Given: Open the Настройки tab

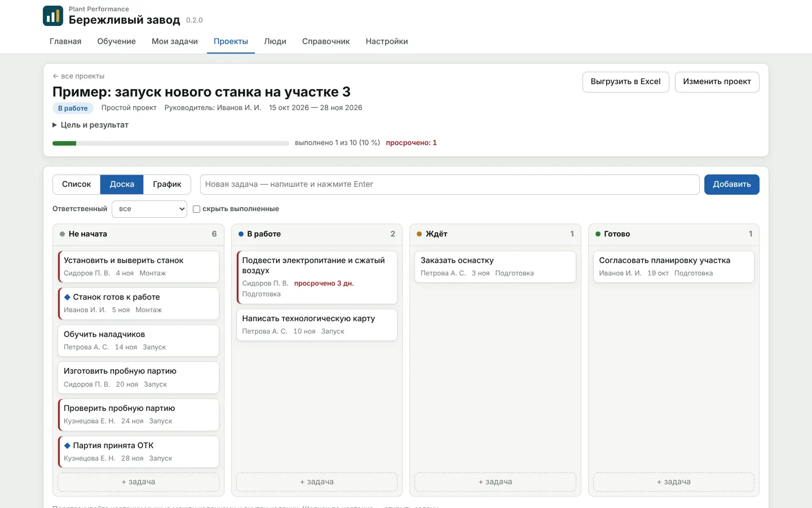Looking at the screenshot, I should (x=387, y=41).
